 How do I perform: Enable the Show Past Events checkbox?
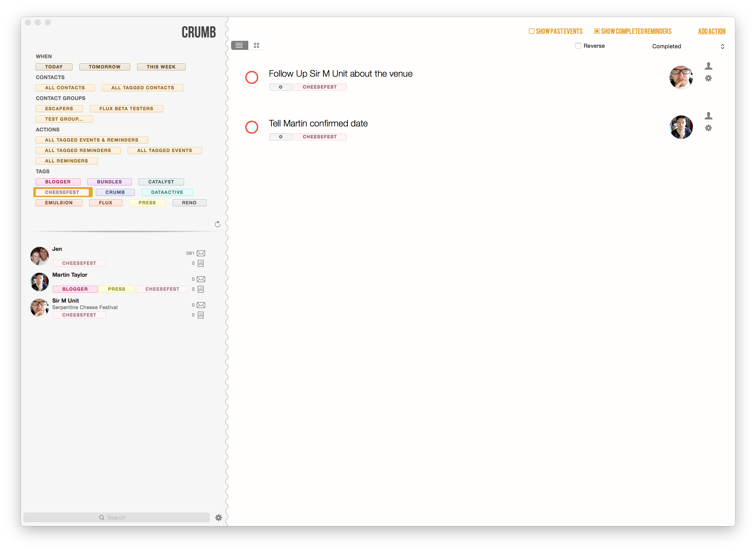click(531, 31)
